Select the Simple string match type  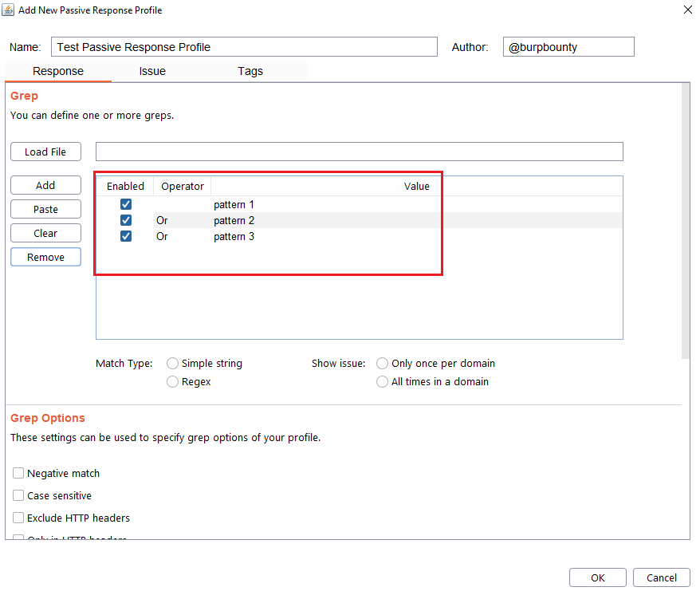point(173,364)
